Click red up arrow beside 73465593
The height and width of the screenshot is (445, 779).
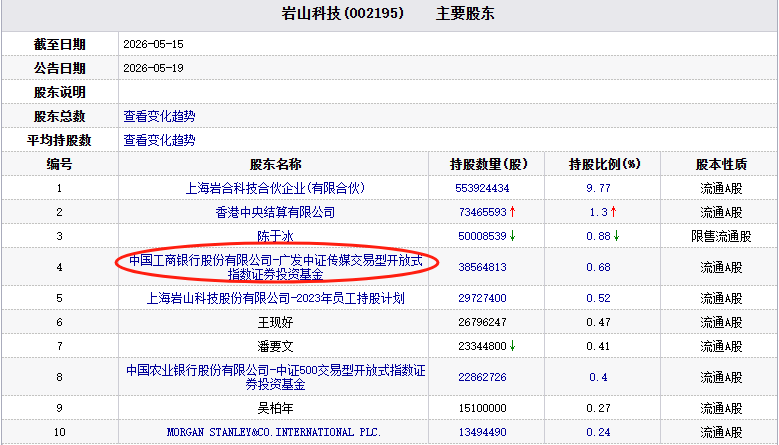click(x=513, y=212)
